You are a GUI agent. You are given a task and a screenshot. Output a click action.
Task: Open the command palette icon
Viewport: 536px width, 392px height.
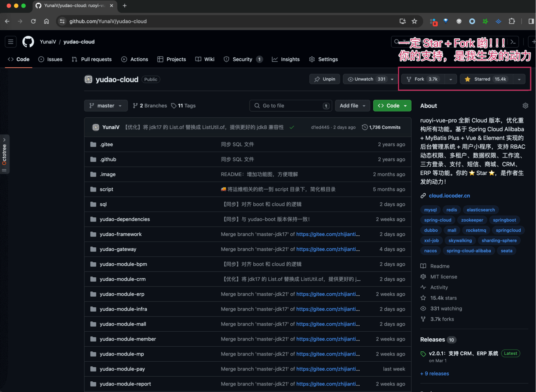[513, 42]
